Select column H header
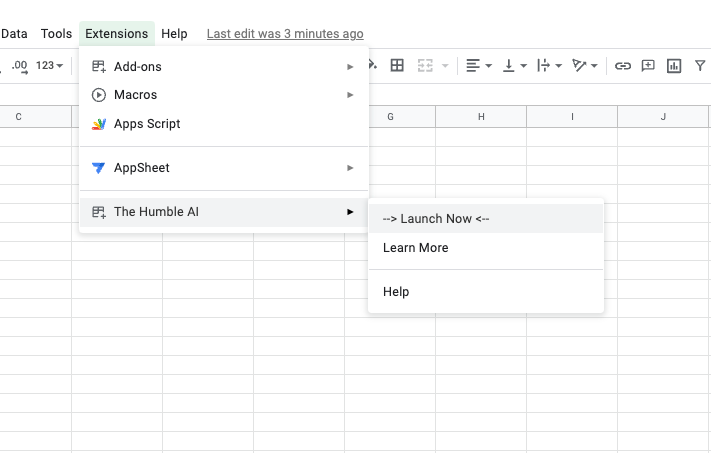The image size is (711, 453). (481, 117)
